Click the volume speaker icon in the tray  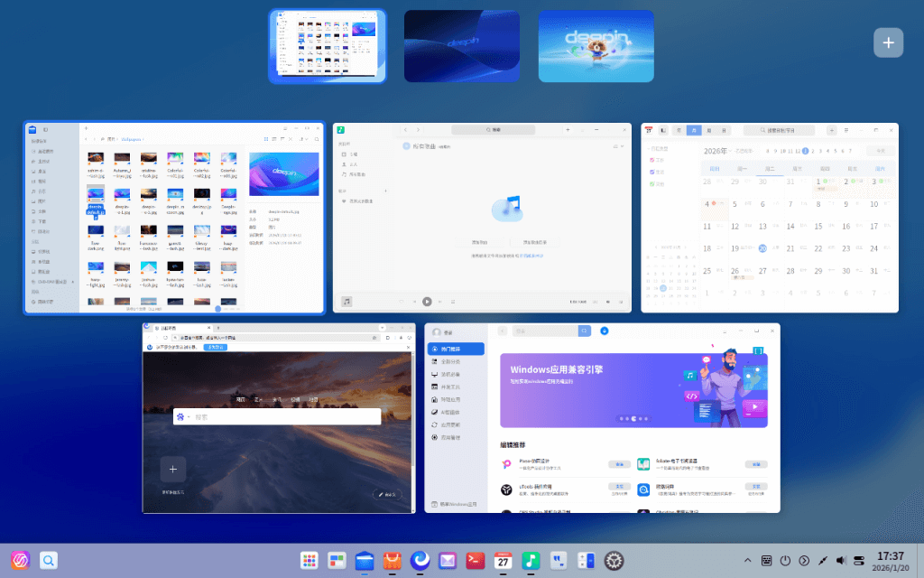[x=841, y=560]
